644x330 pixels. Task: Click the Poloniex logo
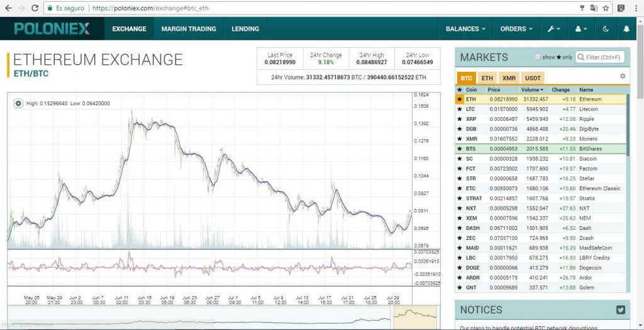pyautogui.click(x=52, y=28)
